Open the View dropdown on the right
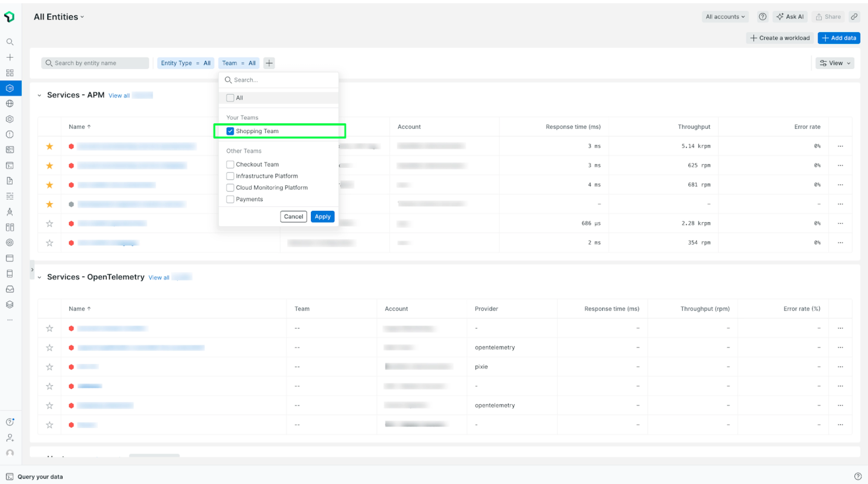The image size is (868, 484). click(835, 63)
